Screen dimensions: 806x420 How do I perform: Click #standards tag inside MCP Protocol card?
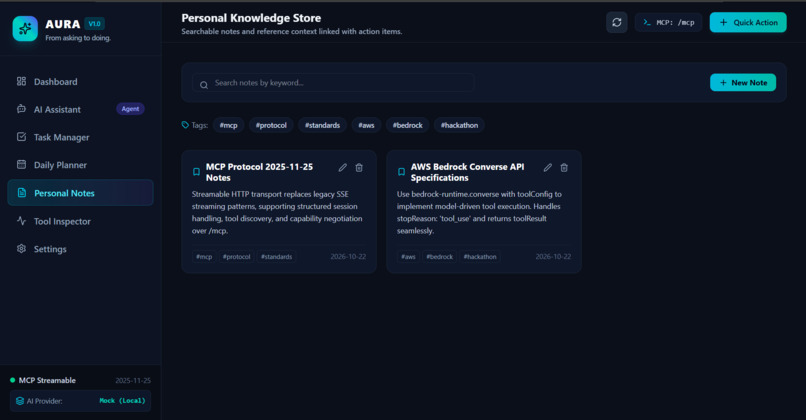277,257
